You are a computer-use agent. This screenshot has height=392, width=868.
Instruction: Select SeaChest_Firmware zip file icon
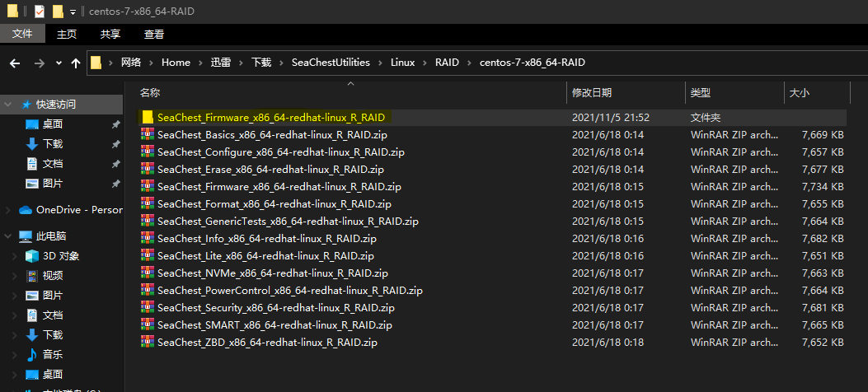tap(148, 186)
